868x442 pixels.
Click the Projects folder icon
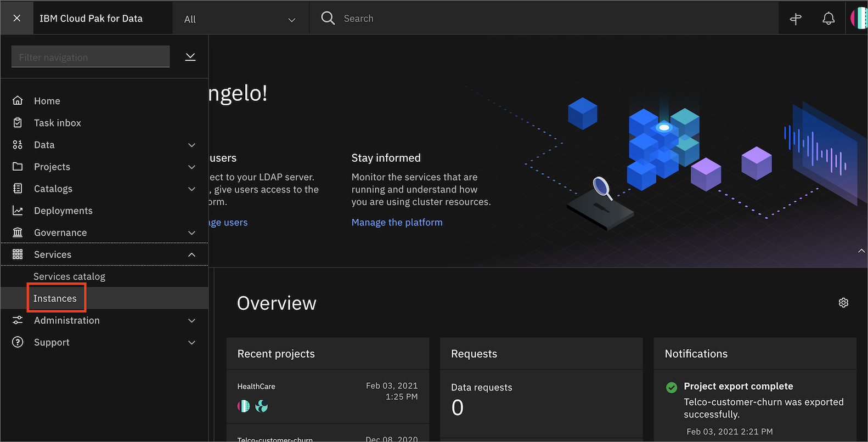(x=18, y=166)
